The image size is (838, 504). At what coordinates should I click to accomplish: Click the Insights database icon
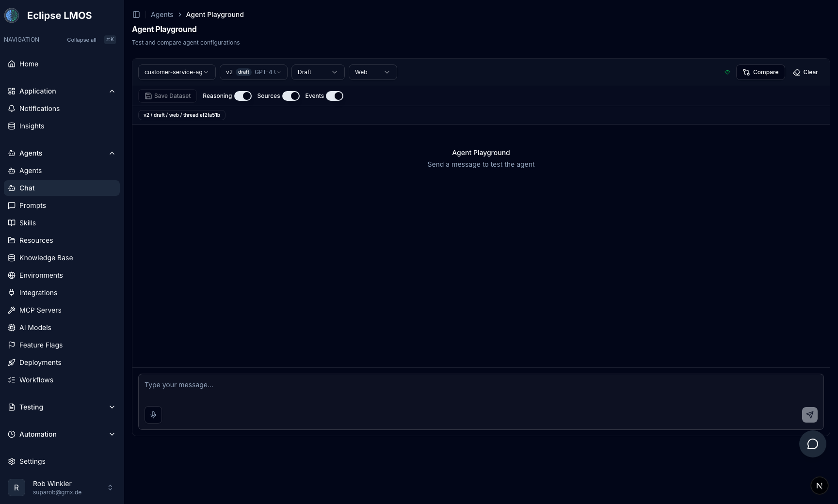tap(12, 126)
